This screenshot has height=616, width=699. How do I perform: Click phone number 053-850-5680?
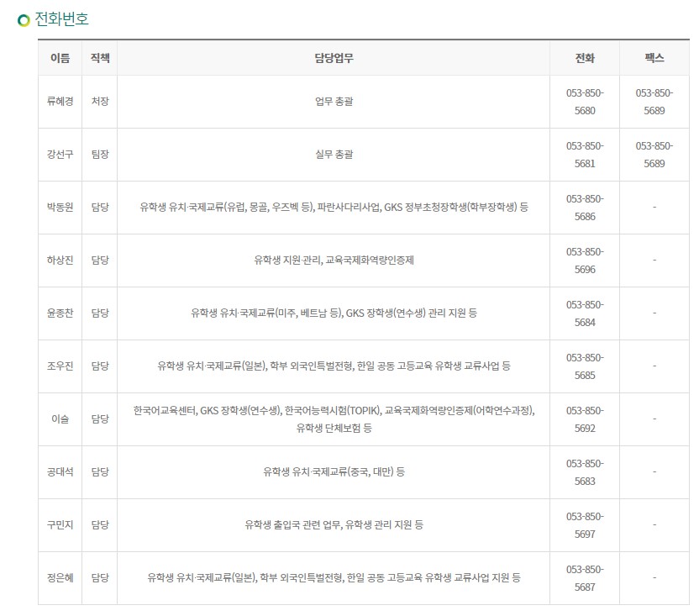[585, 102]
